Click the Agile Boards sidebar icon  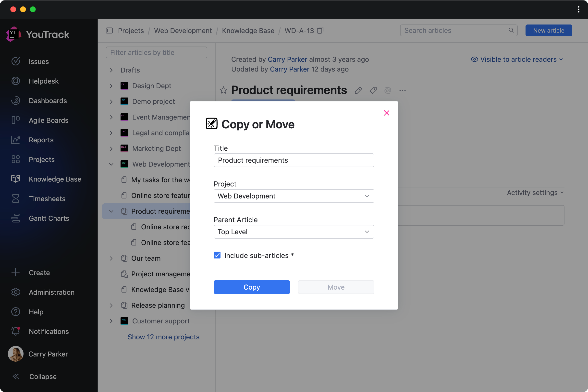[15, 120]
